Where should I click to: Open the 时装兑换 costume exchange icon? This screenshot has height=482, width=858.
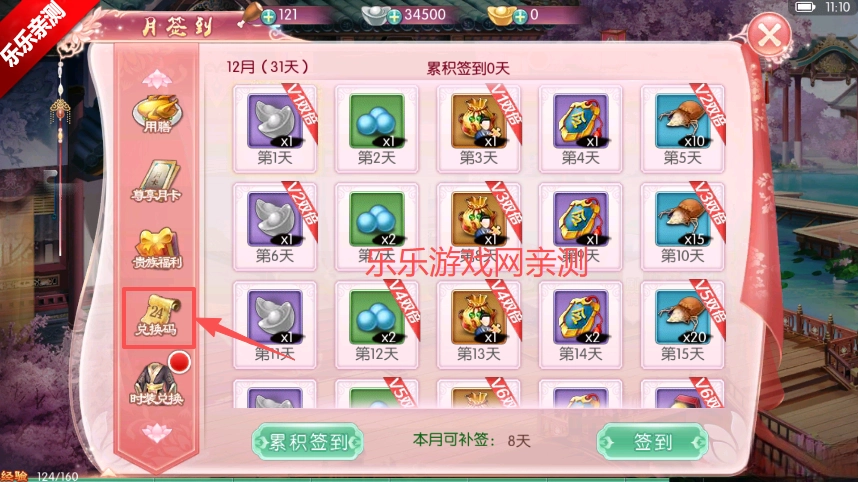coord(158,383)
